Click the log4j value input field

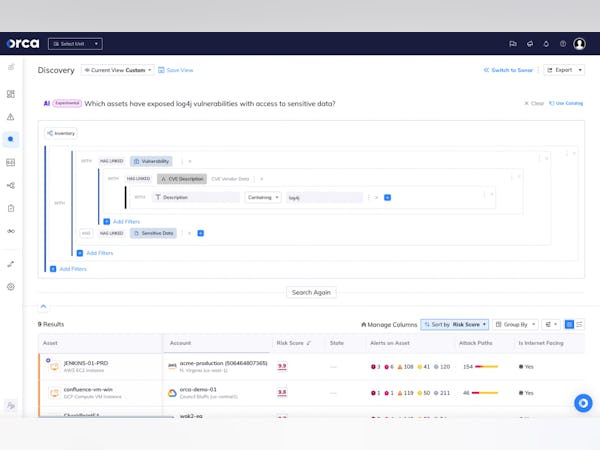[324, 197]
